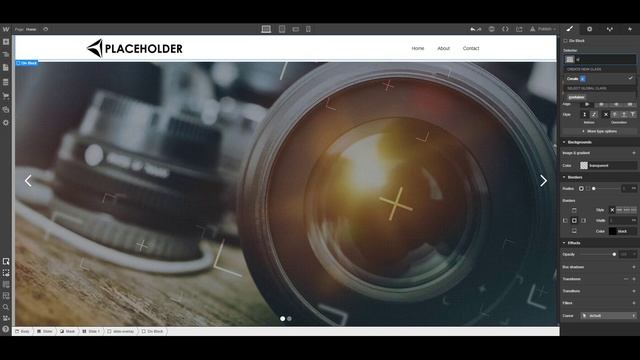640x360 pixels.
Task: Select all-corners radius toggle
Action: tap(581, 189)
